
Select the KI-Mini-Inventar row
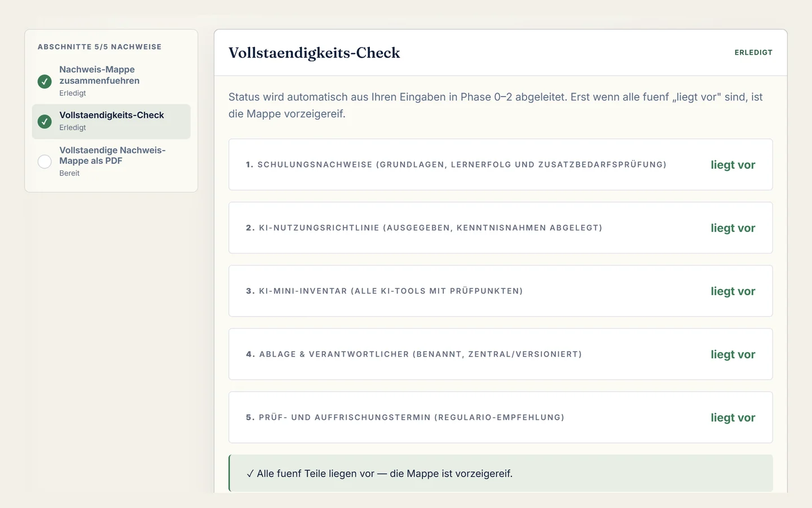click(501, 291)
